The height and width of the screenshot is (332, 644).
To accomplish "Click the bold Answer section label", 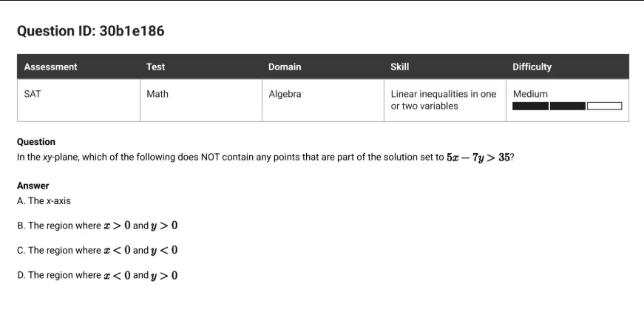I will coord(33,186).
